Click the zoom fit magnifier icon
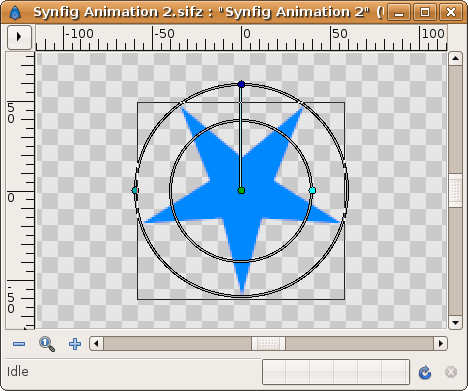The width and height of the screenshot is (468, 391). click(47, 344)
